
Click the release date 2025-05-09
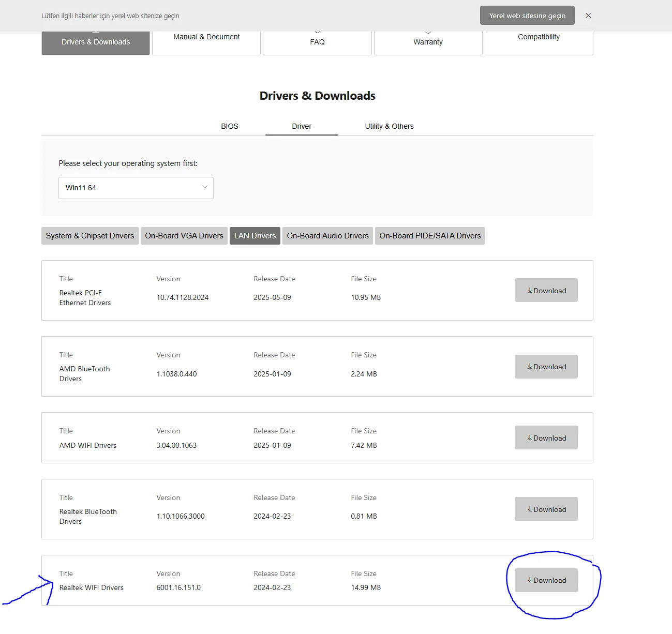272,297
